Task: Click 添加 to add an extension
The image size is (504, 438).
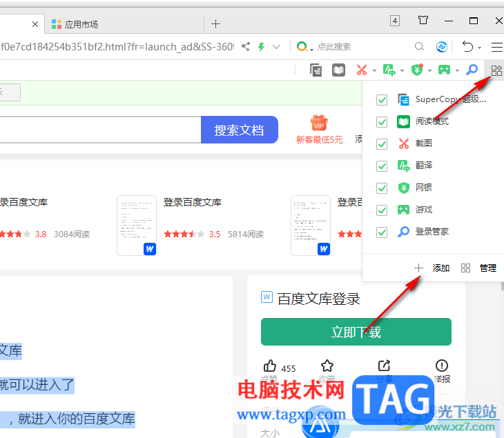Action: (x=441, y=268)
